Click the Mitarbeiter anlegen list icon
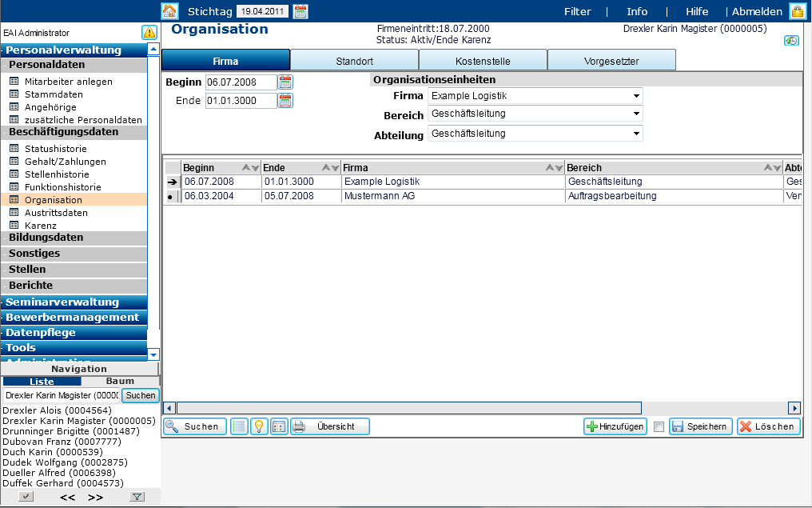Viewport: 812px width, 508px height. tap(14, 82)
